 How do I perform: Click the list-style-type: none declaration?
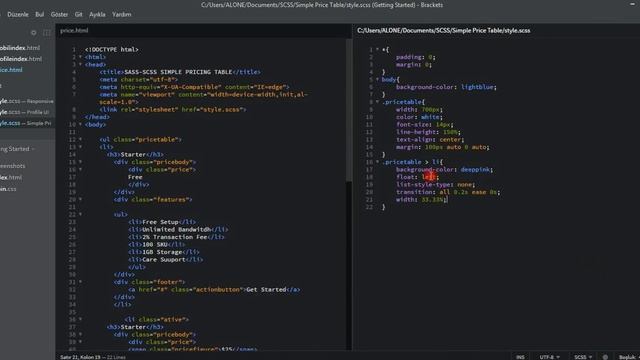point(436,184)
